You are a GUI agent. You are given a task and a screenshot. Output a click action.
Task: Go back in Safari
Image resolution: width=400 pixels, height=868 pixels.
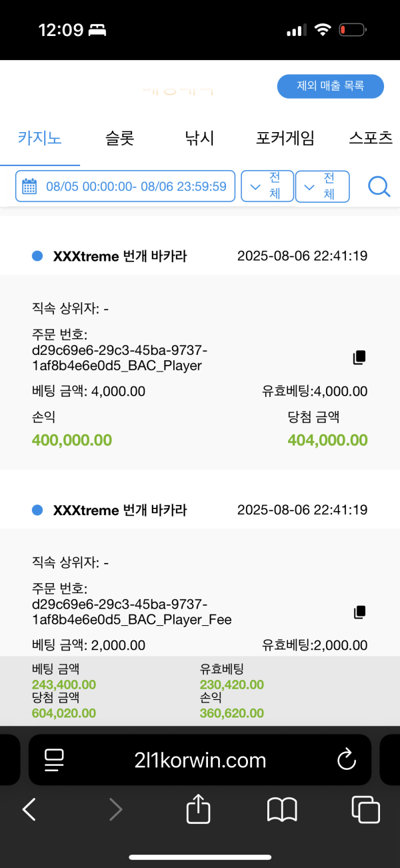coord(29,810)
